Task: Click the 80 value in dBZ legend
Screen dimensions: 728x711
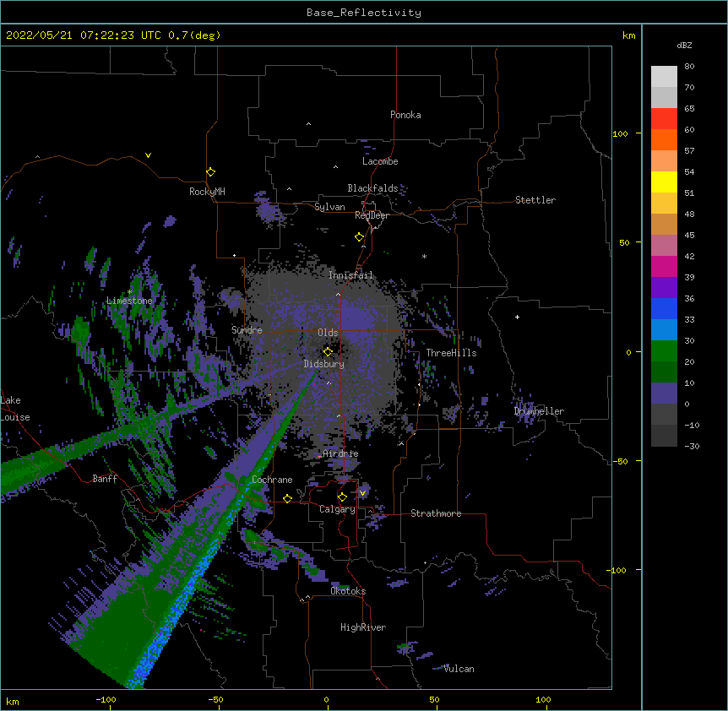Action: point(689,67)
